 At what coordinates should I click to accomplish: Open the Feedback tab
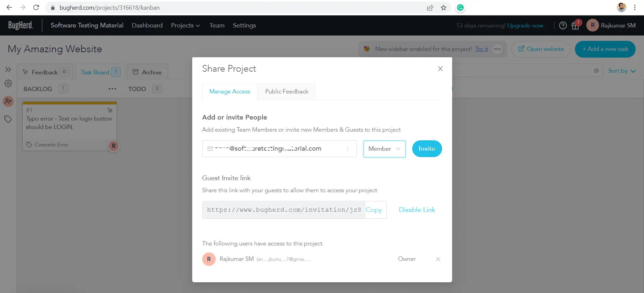(45, 72)
